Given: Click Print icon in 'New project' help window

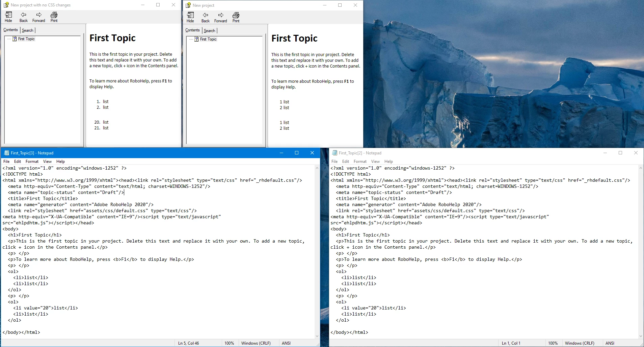Looking at the screenshot, I should click(236, 15).
